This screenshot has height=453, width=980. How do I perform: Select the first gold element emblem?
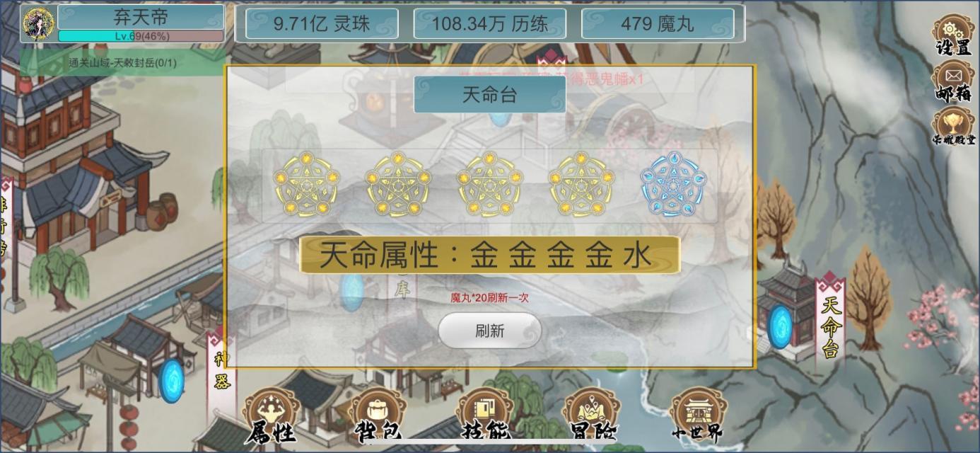coord(307,184)
